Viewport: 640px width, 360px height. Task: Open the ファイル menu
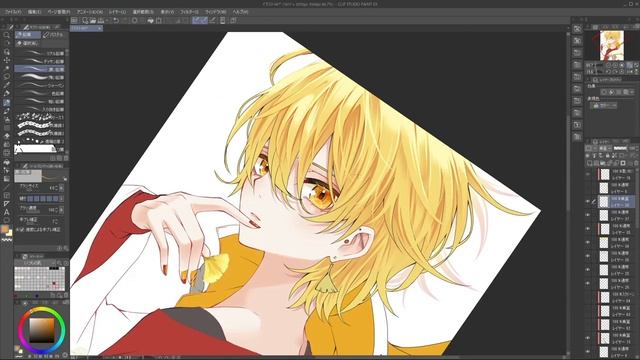tap(13, 12)
